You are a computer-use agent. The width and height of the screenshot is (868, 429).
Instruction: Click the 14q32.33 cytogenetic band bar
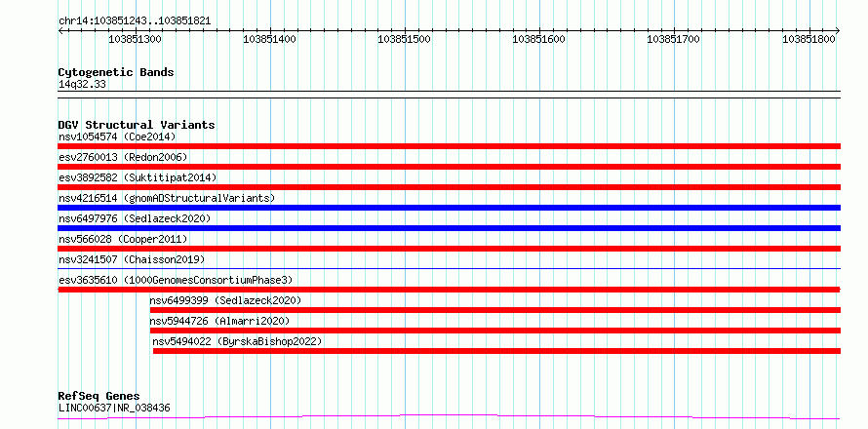click(x=450, y=95)
